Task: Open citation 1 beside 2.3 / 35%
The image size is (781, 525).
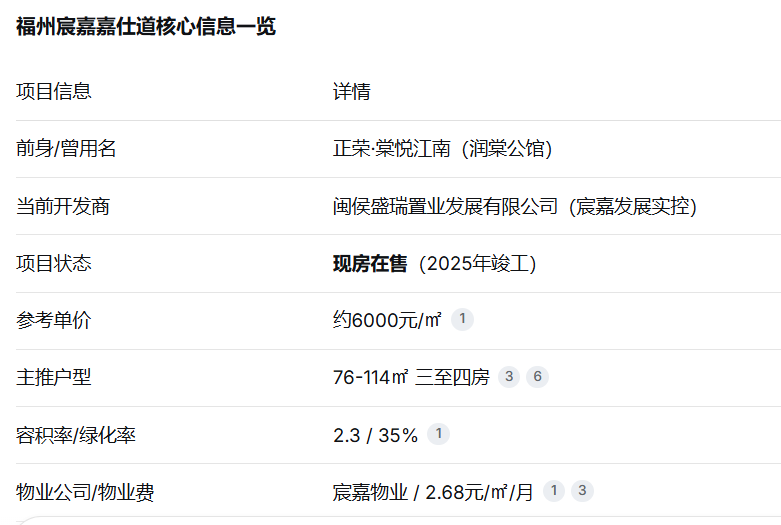Action: (x=439, y=434)
